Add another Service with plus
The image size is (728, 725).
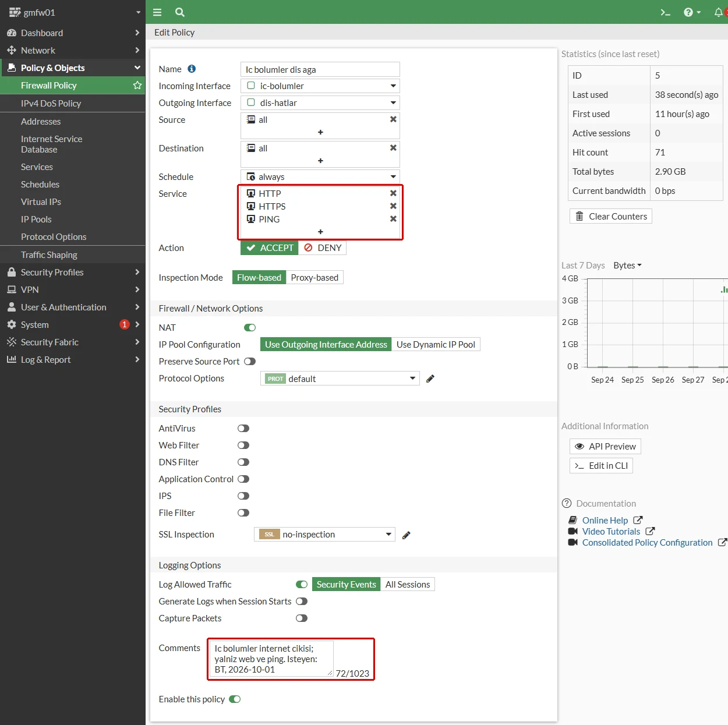320,232
